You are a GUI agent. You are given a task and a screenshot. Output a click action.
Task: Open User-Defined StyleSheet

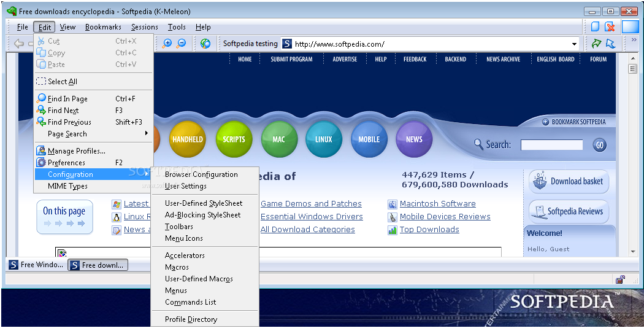pyautogui.click(x=205, y=203)
